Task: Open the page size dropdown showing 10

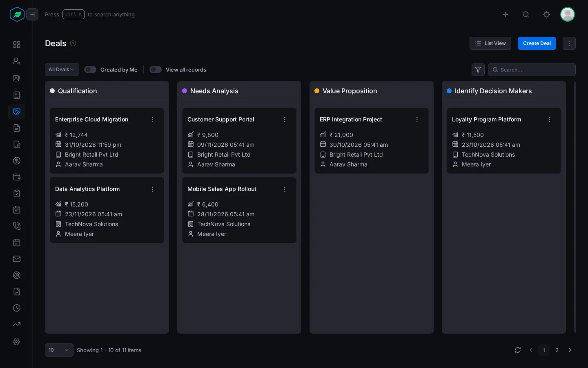Action: pos(59,350)
